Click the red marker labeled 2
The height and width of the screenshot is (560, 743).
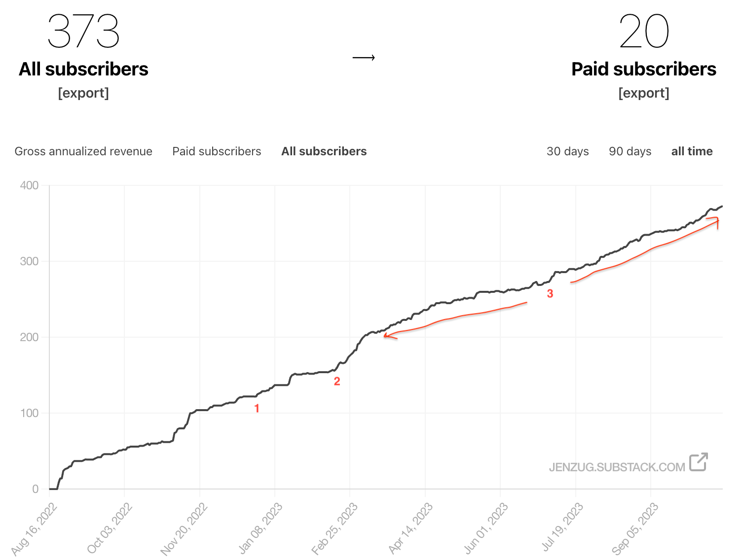(x=337, y=380)
